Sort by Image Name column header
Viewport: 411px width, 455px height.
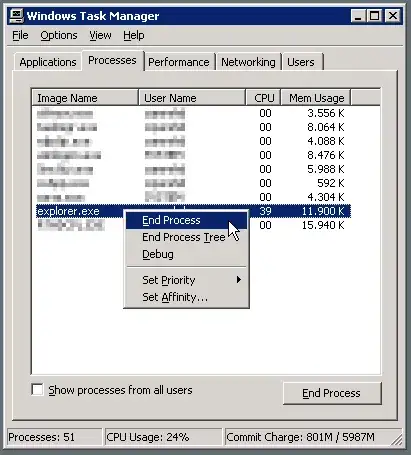tap(85, 98)
